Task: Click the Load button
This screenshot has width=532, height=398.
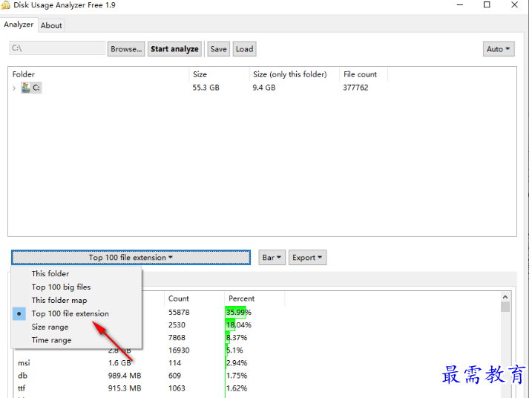Action: click(x=244, y=49)
